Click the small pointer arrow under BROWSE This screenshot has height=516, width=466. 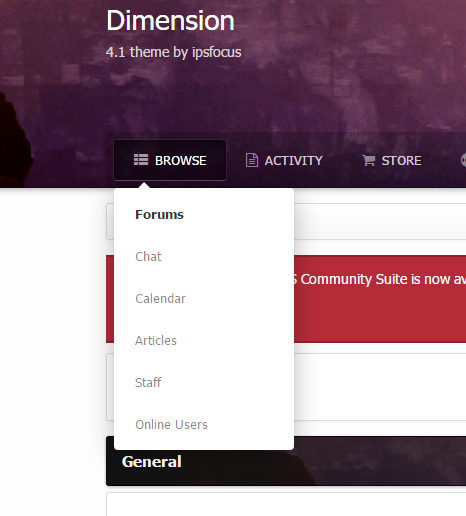click(144, 185)
